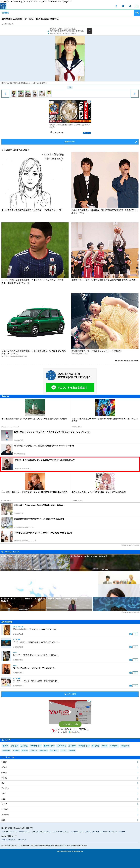This screenshot has width=140, height=868.
Task: Select the 朝ドラ tag
Action: 5,746
